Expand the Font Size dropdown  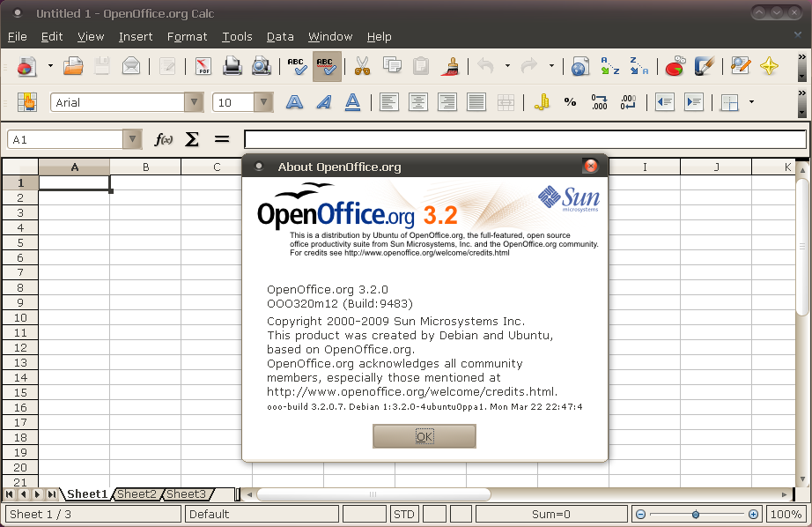[x=263, y=102]
